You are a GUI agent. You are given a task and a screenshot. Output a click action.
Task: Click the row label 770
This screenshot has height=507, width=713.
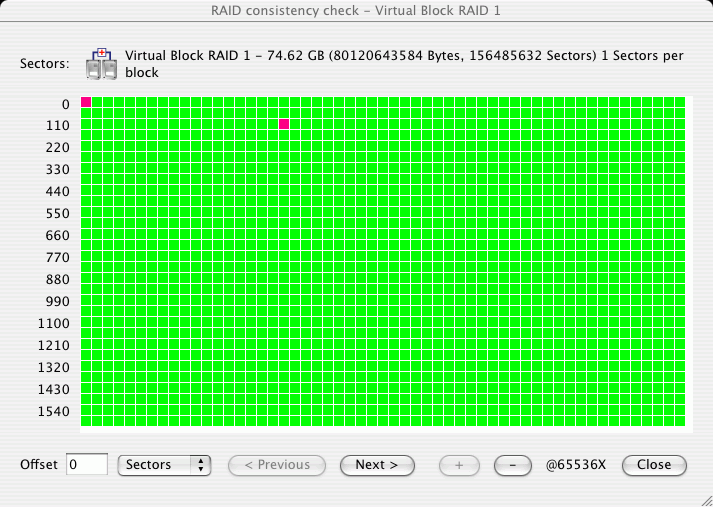pyautogui.click(x=57, y=257)
